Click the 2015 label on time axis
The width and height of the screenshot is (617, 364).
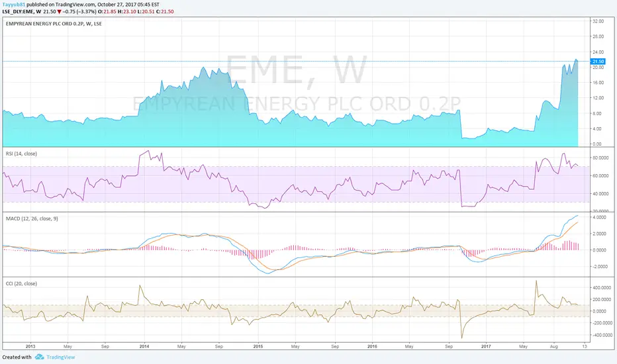click(x=258, y=347)
